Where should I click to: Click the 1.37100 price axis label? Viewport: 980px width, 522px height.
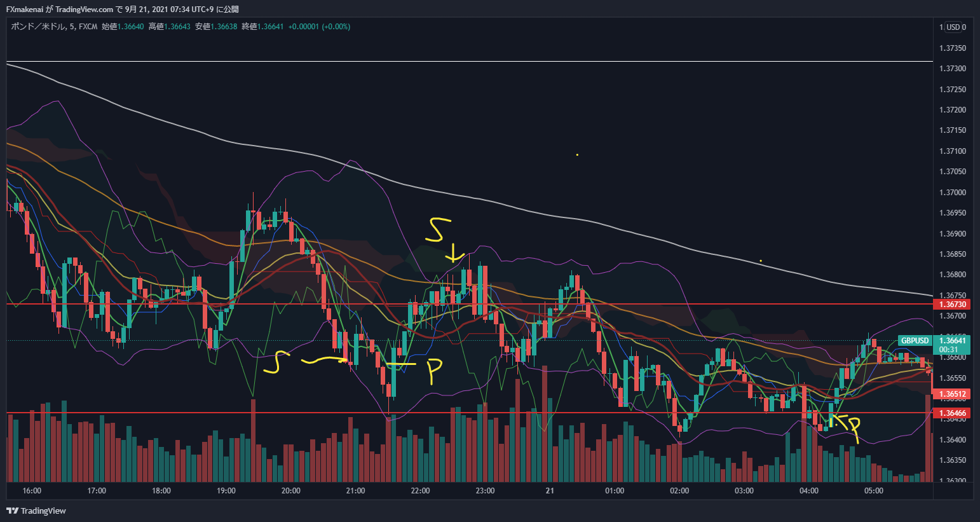point(952,151)
